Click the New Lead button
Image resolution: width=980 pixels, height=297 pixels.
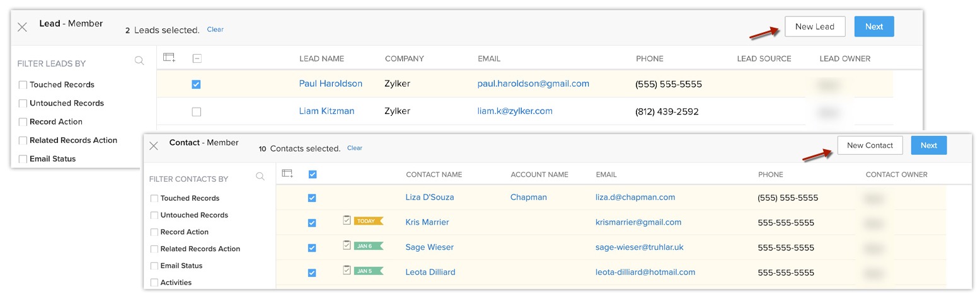pyautogui.click(x=814, y=26)
